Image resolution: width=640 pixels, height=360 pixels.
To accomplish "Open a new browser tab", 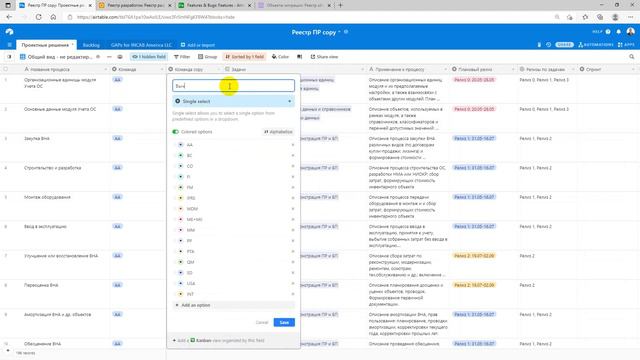I will [x=340, y=5].
